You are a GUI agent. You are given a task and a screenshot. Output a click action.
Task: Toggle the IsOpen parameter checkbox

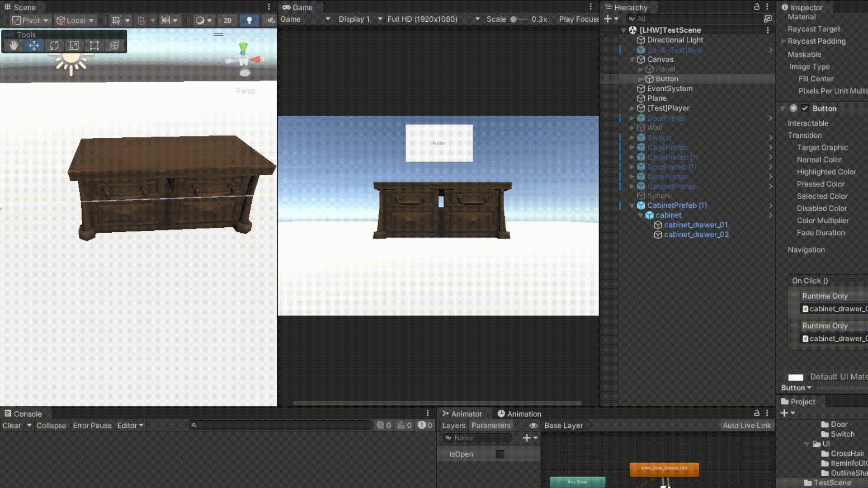point(500,454)
